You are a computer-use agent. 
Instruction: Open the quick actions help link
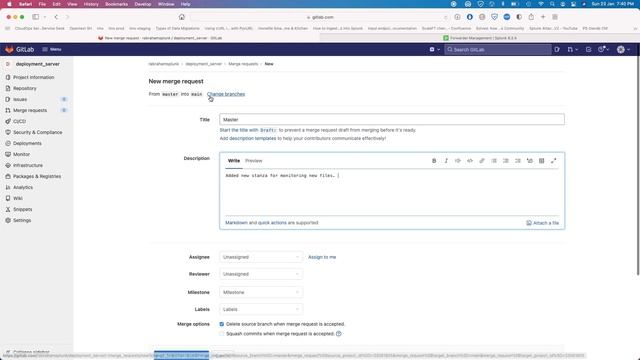point(272,223)
